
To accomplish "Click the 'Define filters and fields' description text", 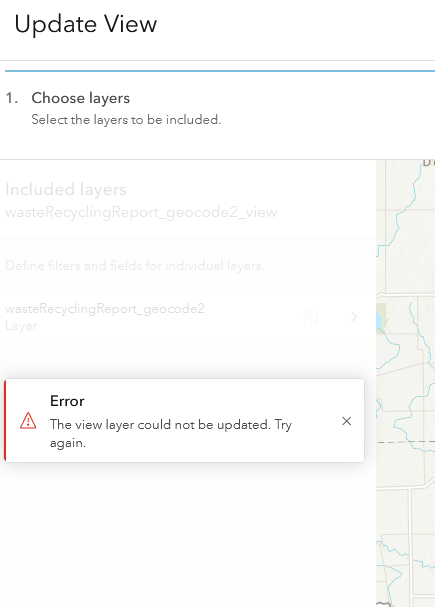I will (135, 266).
